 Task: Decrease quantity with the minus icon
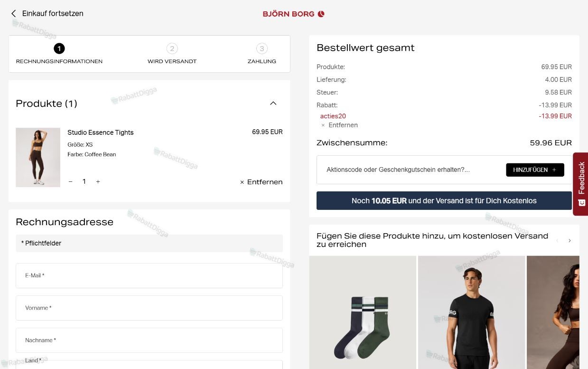(x=71, y=181)
